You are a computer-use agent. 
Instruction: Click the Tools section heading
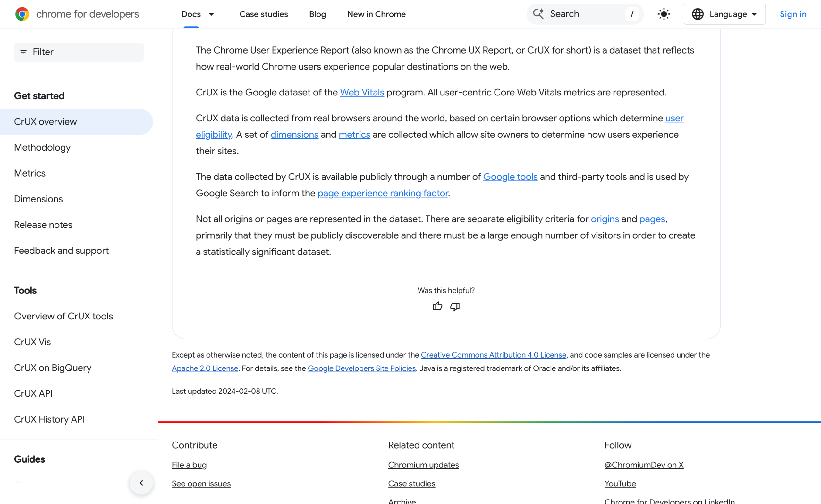coord(25,290)
